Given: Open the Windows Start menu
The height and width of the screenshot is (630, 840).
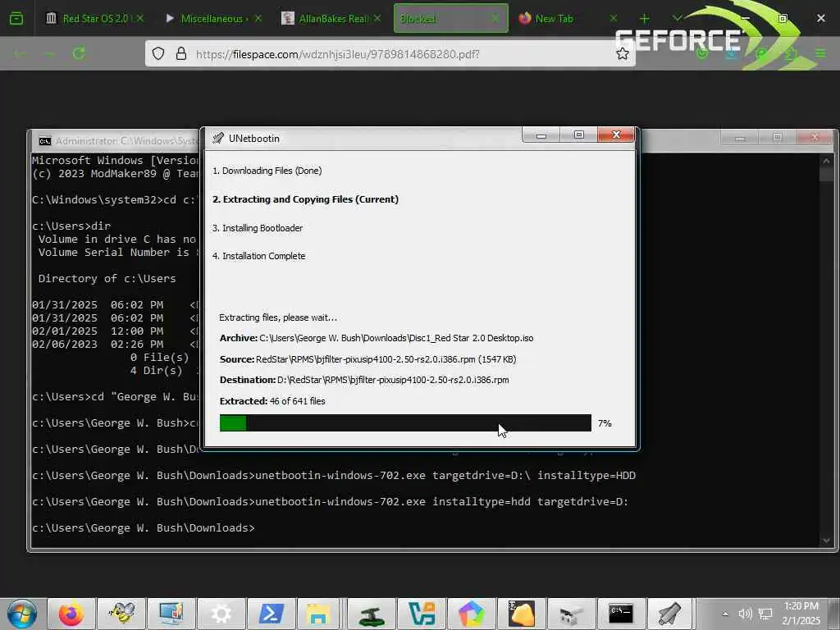Looking at the screenshot, I should point(21,614).
